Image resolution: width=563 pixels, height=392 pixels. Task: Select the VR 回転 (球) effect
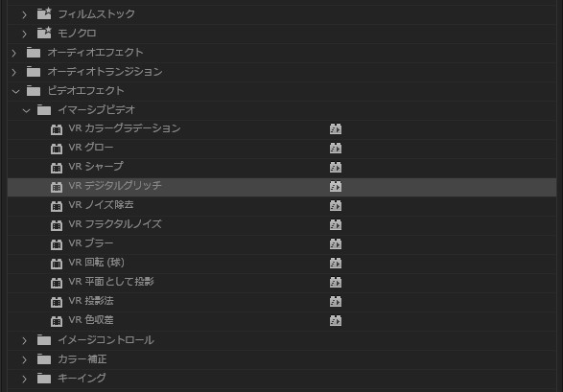[x=282, y=264]
